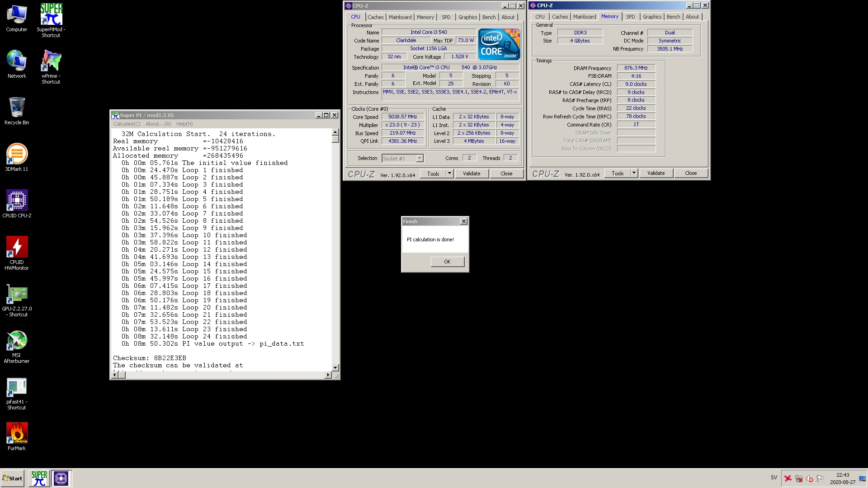The image size is (868, 488).
Task: Open the Help(H) menu in Super PI
Action: tap(184, 124)
